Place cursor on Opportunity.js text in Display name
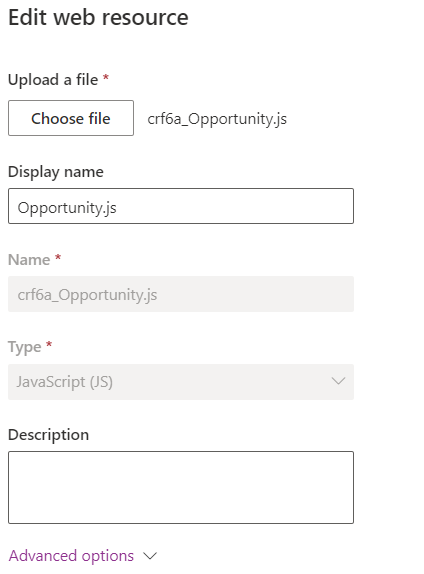424x574 pixels. pos(67,208)
